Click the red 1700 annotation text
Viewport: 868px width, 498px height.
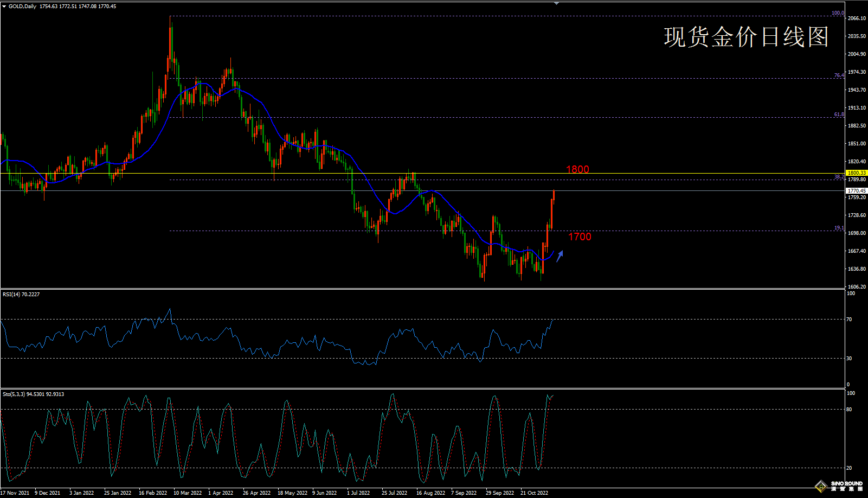tap(580, 237)
